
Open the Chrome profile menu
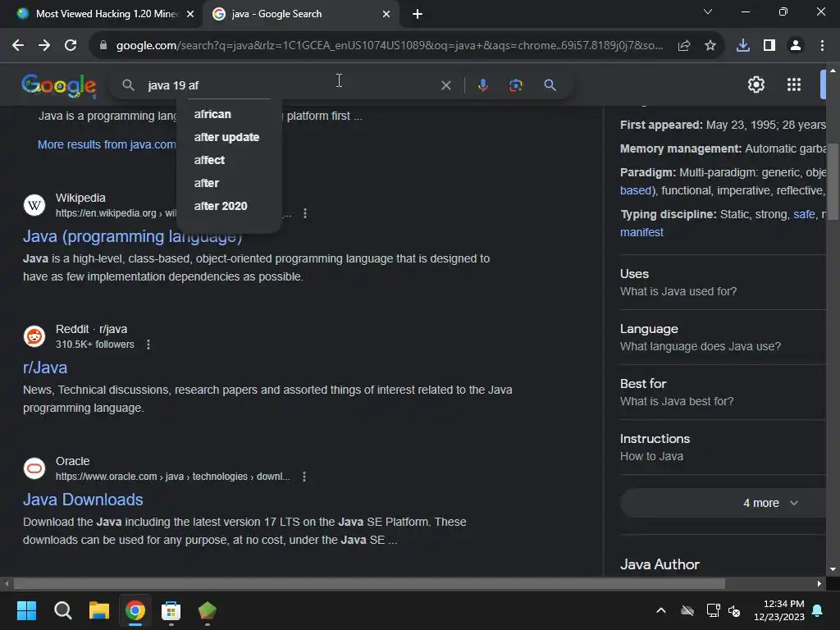pos(796,46)
